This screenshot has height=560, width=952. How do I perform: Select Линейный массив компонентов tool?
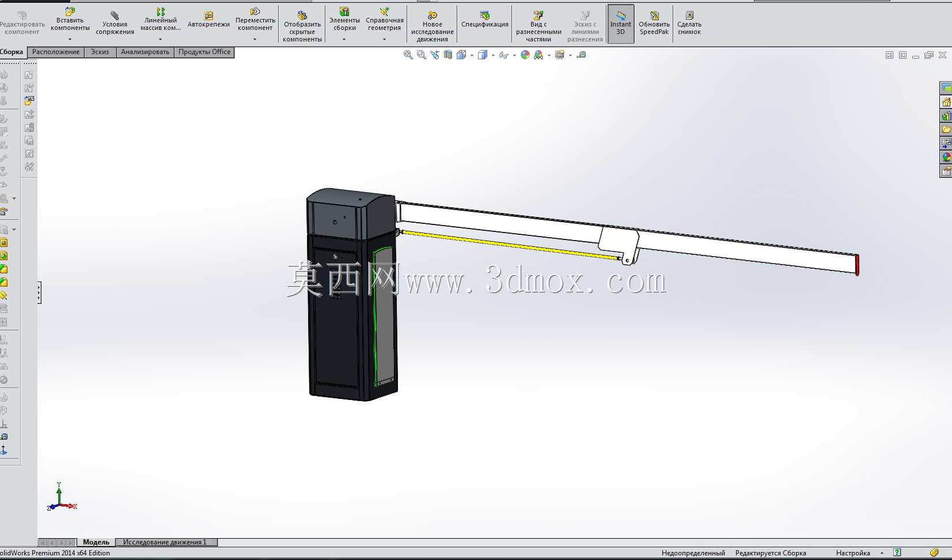pyautogui.click(x=160, y=20)
